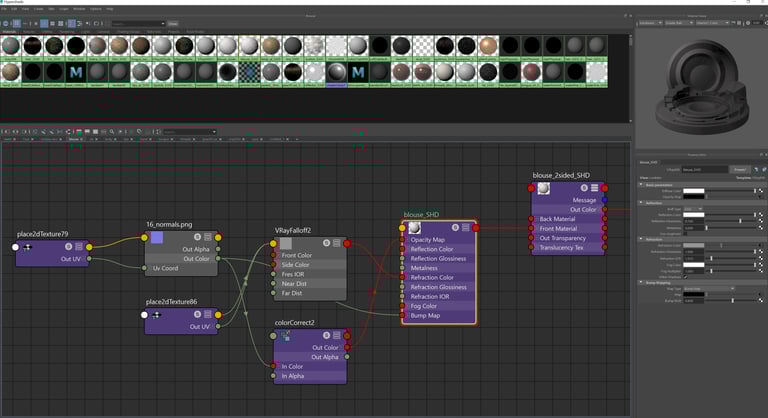The image size is (768, 418).
Task: Click second icon right of Presets button
Action: click(764, 170)
